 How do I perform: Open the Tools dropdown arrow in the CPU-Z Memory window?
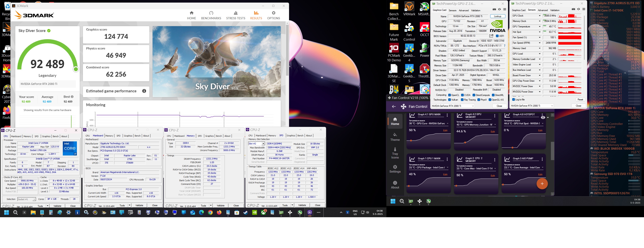[211, 206]
